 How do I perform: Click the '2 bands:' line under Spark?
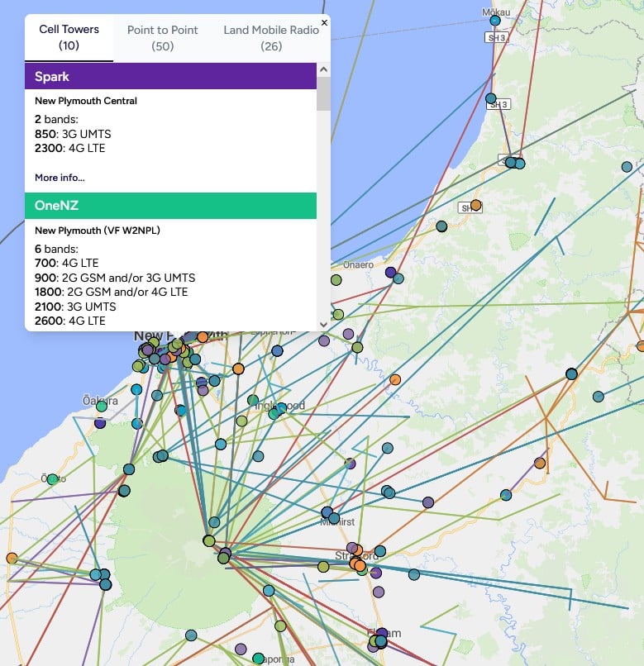[x=56, y=119]
